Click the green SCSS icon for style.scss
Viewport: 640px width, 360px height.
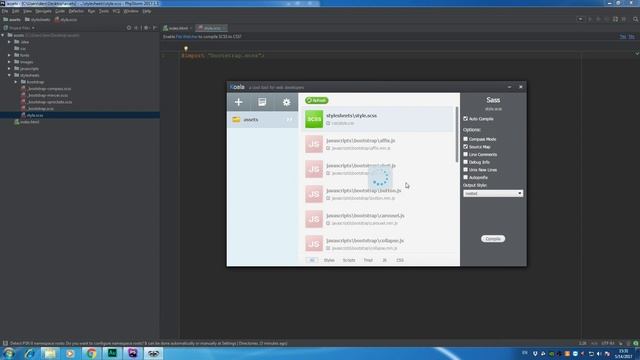coord(314,119)
